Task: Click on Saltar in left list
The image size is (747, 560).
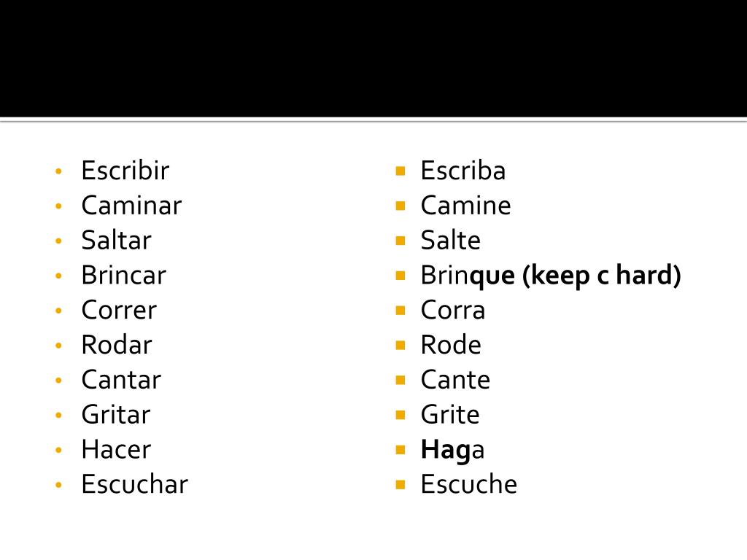Action: 116,240
